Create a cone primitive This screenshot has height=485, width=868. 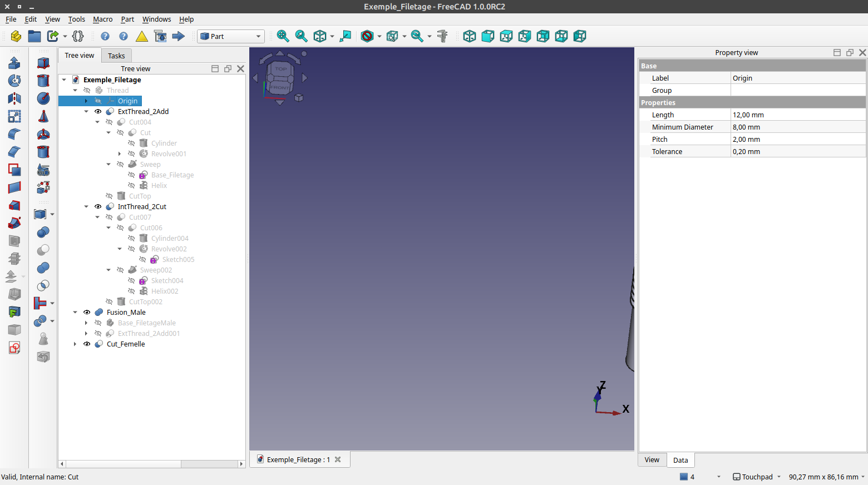point(43,116)
